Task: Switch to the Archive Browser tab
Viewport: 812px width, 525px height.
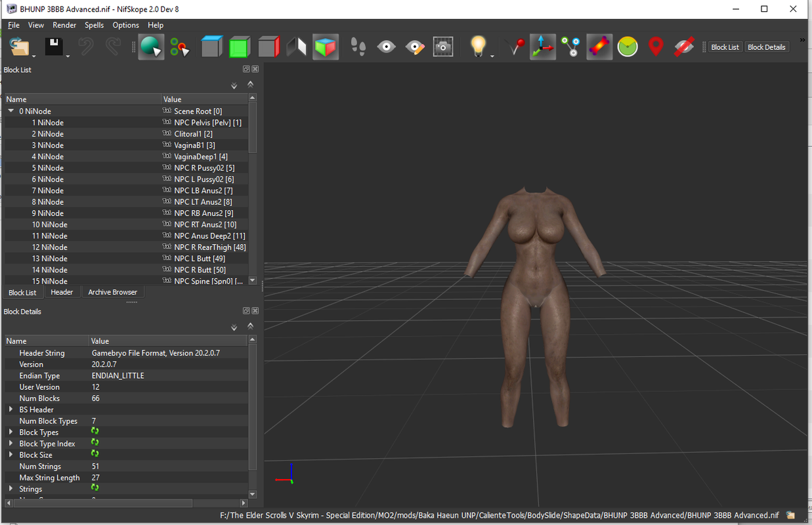Action: click(x=112, y=293)
